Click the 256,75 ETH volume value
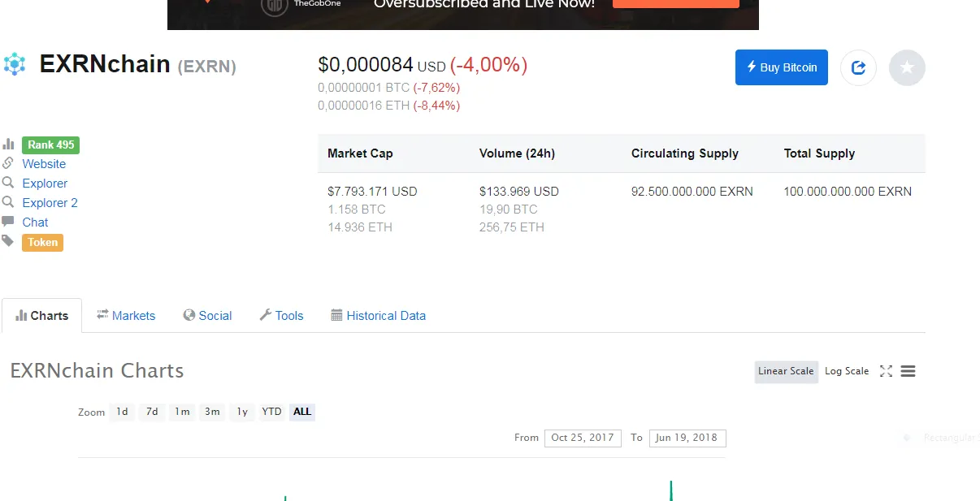The image size is (980, 501). pos(512,227)
